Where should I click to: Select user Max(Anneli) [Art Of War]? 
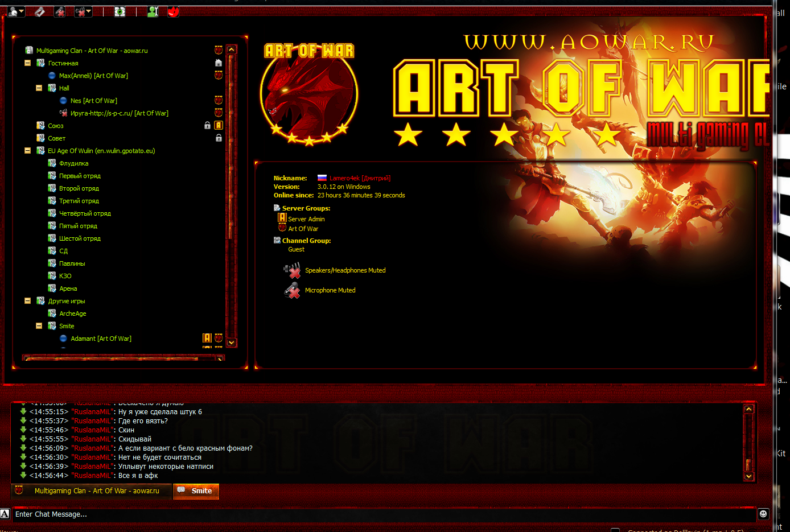(x=93, y=76)
